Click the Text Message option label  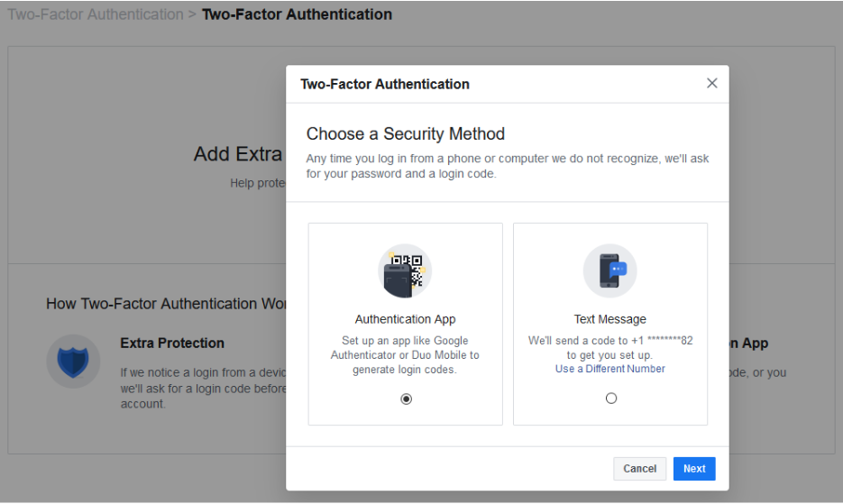(609, 319)
